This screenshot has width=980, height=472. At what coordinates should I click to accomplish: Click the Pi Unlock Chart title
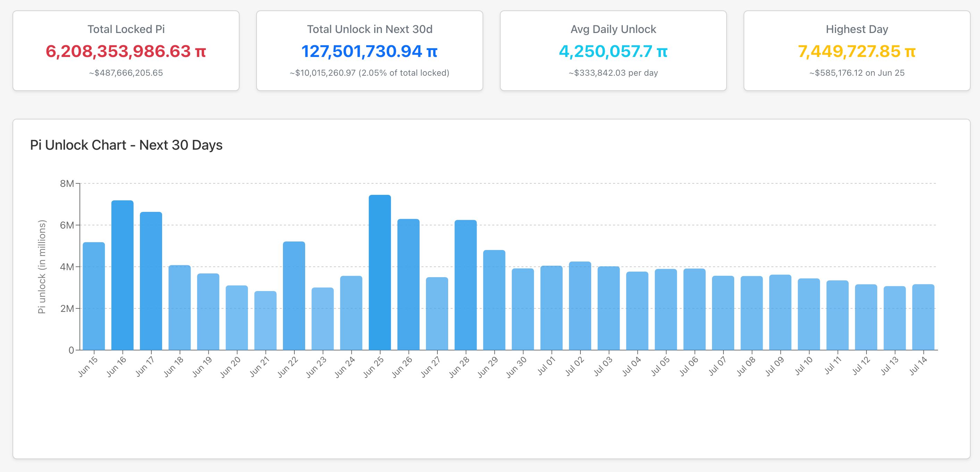pyautogui.click(x=126, y=145)
